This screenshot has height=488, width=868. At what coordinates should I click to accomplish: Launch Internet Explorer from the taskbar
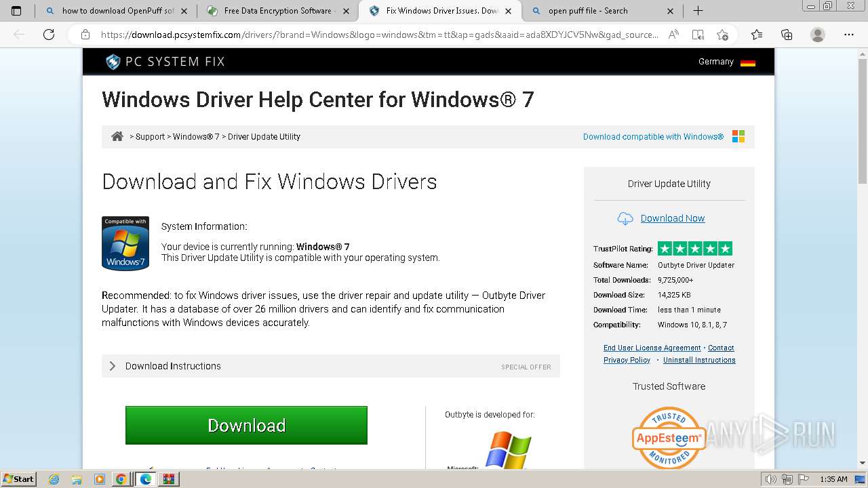(54, 479)
